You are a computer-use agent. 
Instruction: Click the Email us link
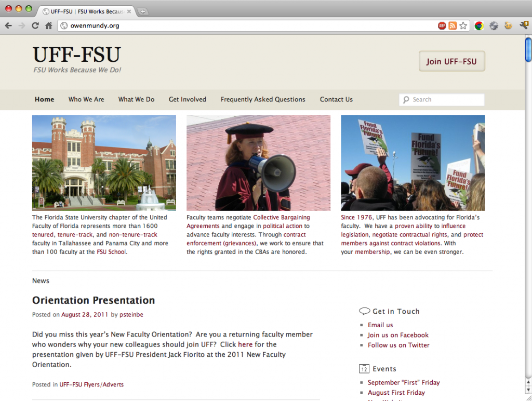tap(380, 325)
